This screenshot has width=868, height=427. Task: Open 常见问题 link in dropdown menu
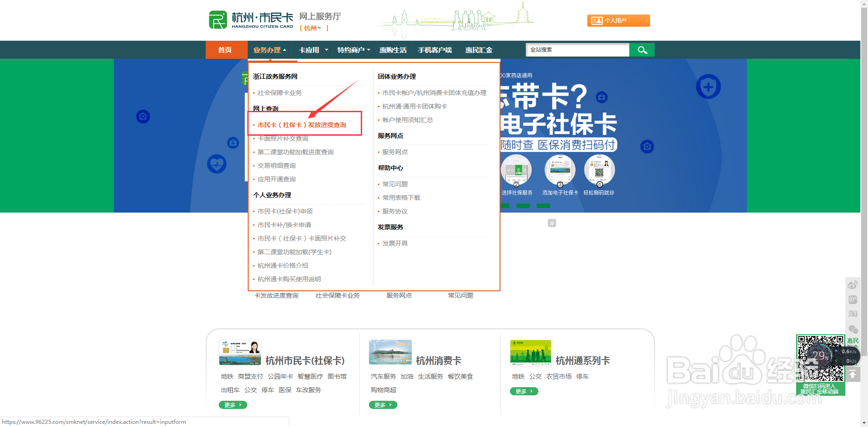(395, 184)
